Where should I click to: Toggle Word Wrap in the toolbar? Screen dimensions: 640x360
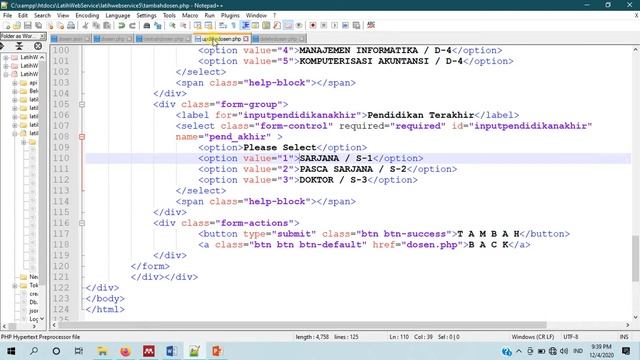tap(223, 25)
